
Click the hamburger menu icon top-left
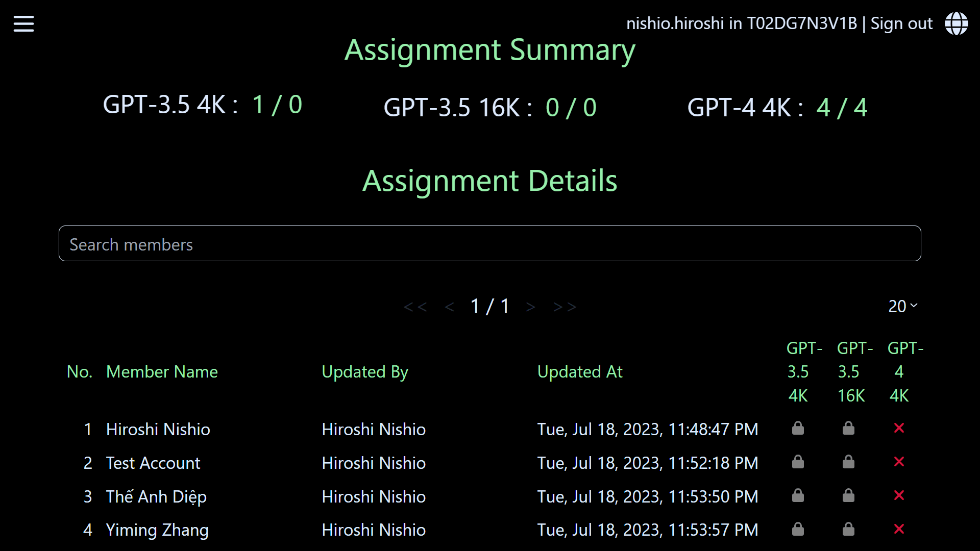pyautogui.click(x=23, y=23)
